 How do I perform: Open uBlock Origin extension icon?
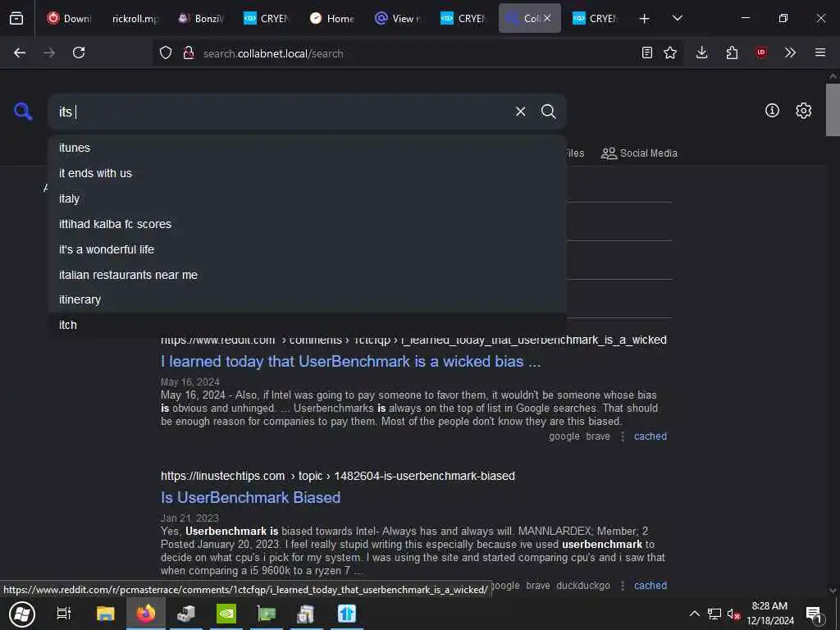coord(761,52)
